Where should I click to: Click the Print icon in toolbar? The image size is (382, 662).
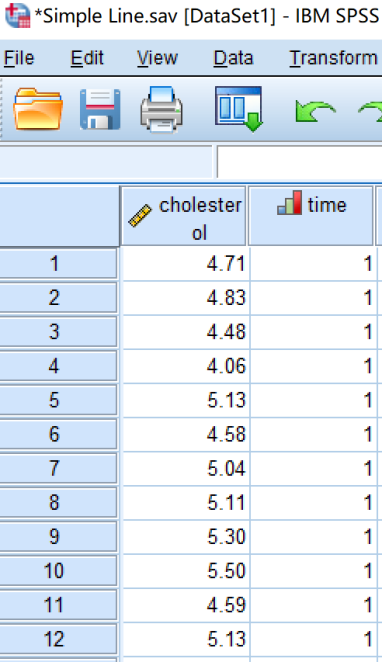coord(161,109)
